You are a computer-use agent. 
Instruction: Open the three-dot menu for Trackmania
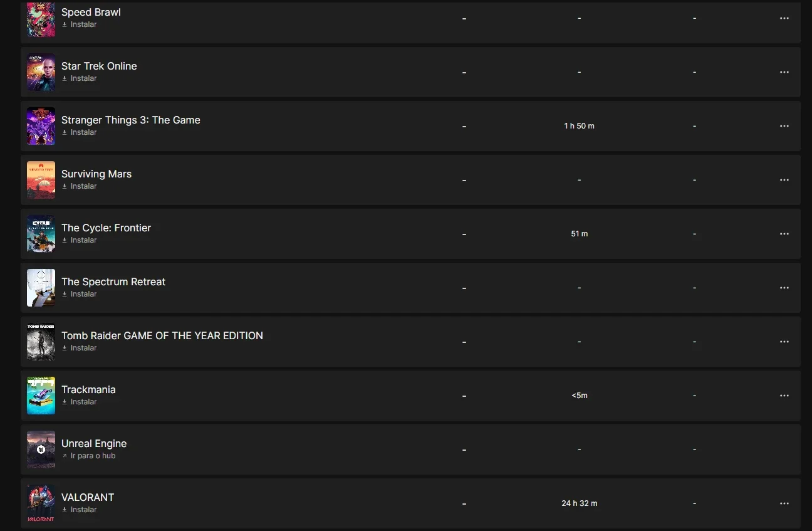pos(784,396)
